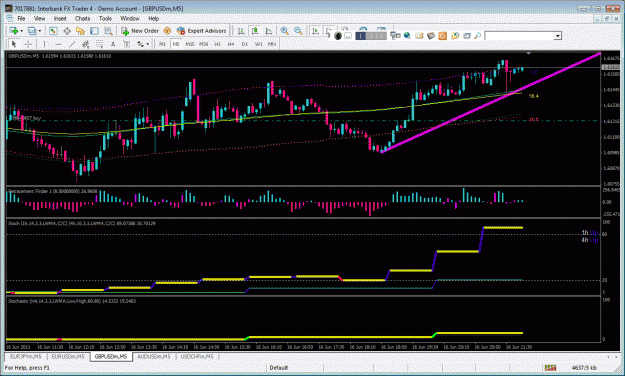Expand the New Chart dropdown arrow

[22, 31]
